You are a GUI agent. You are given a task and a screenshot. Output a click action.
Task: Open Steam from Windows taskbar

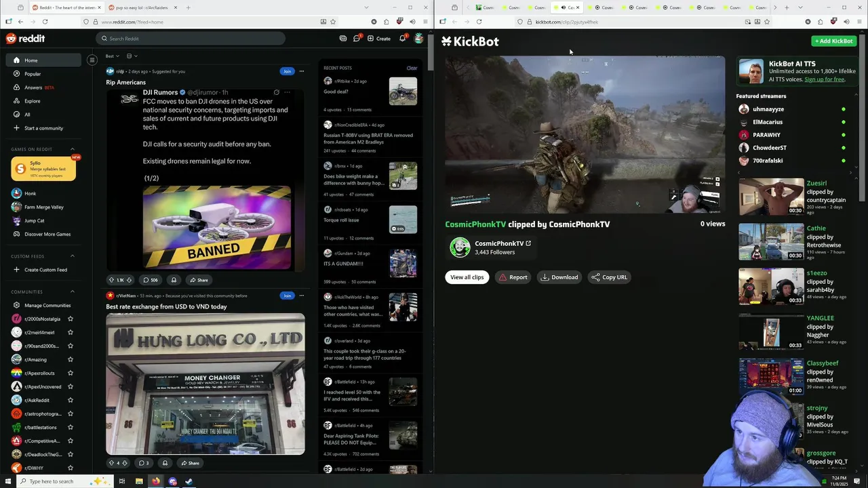click(189, 481)
